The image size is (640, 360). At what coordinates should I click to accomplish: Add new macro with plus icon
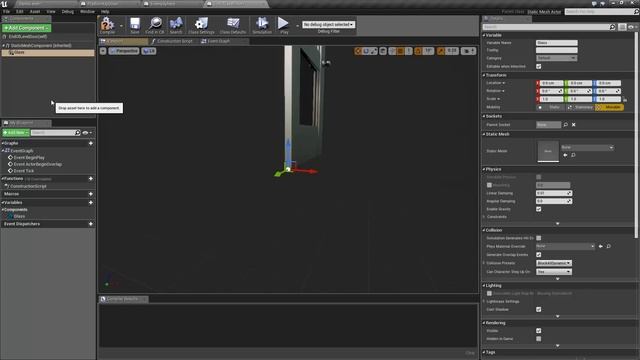pos(91,194)
